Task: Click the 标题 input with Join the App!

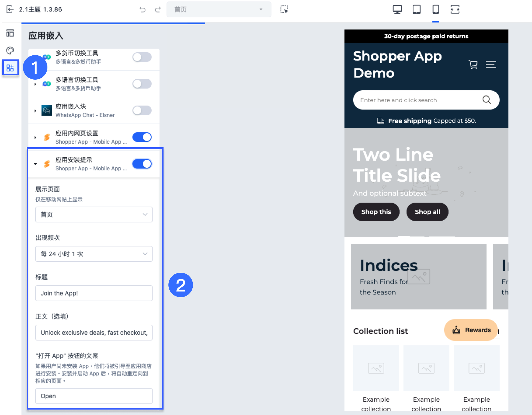Action: (94, 293)
